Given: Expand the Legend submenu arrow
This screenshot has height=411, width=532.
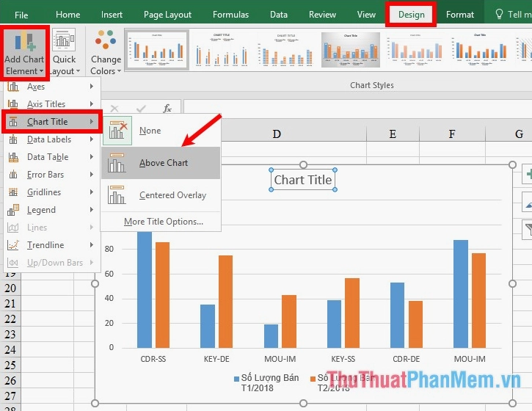Looking at the screenshot, I should coord(92,210).
